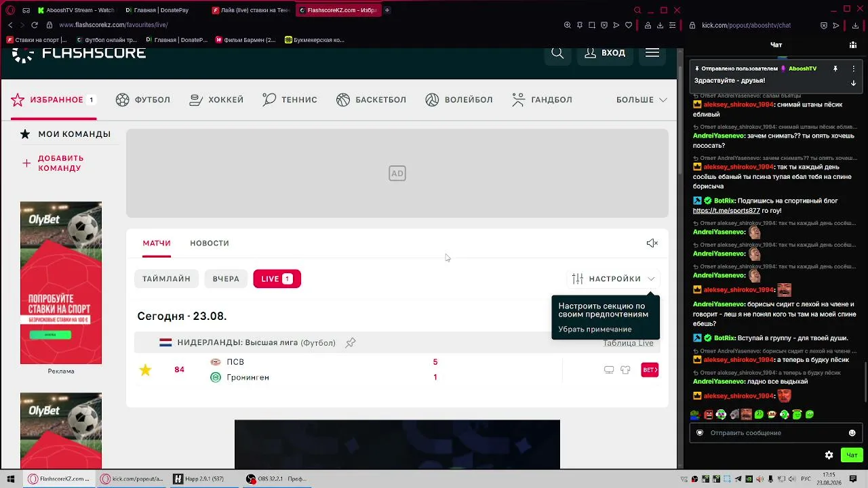Open the match TV broadcast icon
Viewport: 868px width, 488px height.
[x=609, y=370]
